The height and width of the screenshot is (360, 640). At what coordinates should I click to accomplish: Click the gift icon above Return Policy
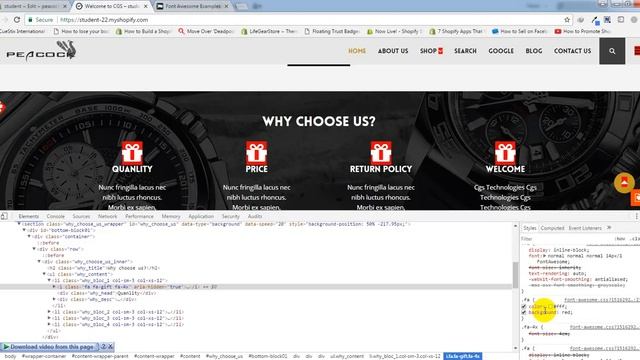click(381, 153)
